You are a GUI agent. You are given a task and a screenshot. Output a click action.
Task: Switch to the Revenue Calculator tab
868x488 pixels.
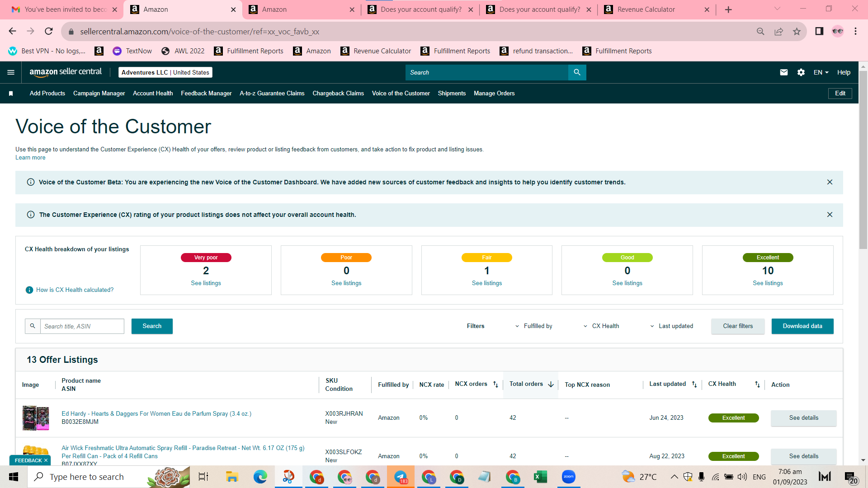[657, 9]
